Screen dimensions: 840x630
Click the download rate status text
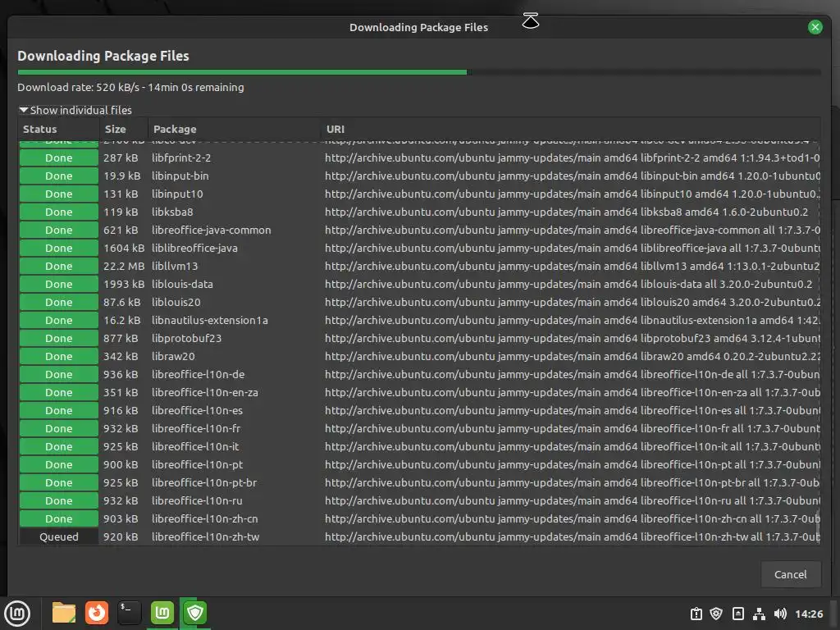pos(130,87)
